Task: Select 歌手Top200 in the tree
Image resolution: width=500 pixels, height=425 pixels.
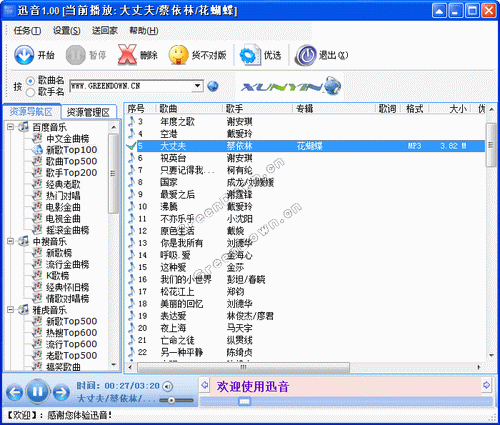Action: tap(71, 173)
